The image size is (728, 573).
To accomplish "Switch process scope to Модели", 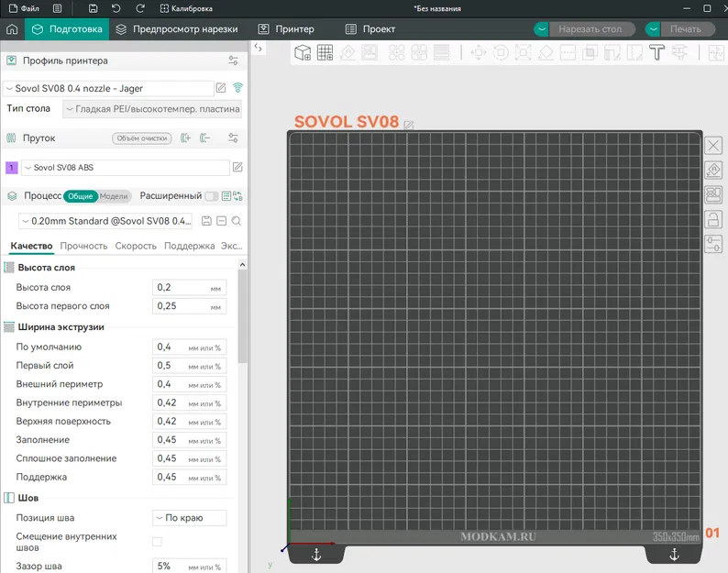I will (114, 196).
